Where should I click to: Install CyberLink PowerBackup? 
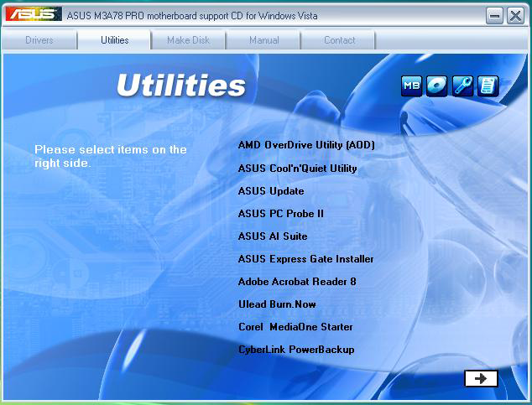296,350
